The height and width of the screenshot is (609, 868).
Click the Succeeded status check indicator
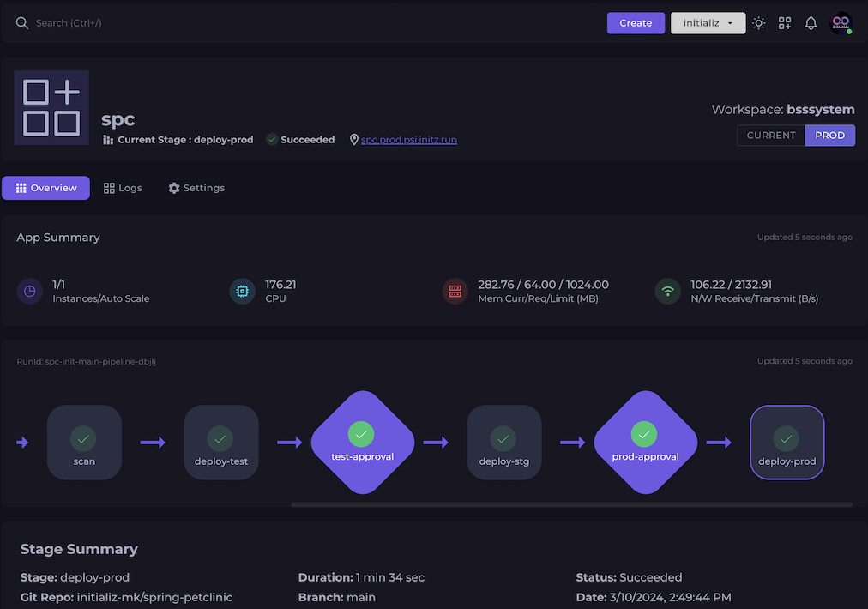(x=272, y=139)
